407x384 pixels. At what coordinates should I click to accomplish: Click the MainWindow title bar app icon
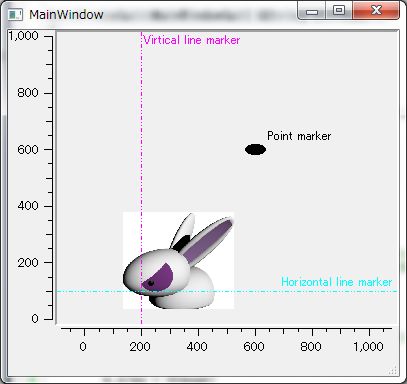(15, 15)
